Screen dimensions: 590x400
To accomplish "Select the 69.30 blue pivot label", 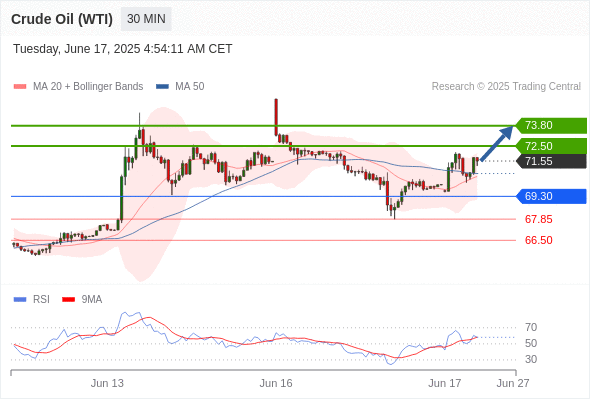I will click(551, 196).
